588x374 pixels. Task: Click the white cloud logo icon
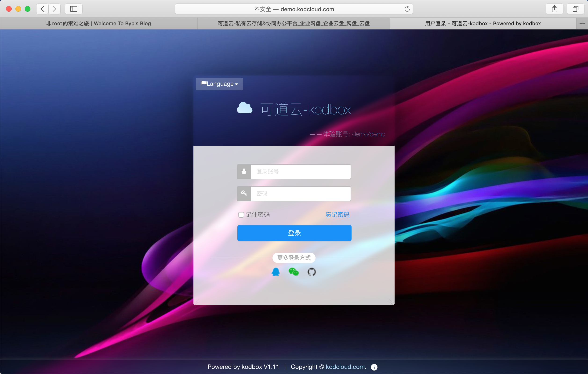click(x=244, y=108)
